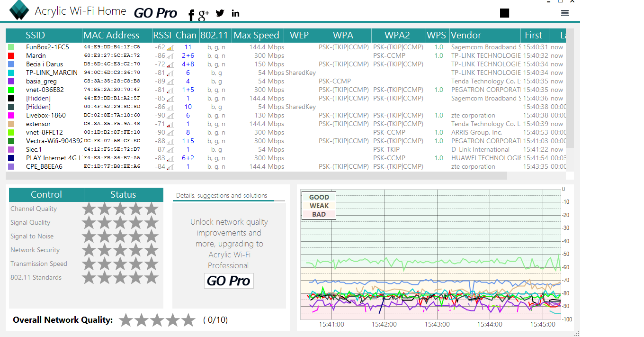Open the Twitter bird icon in the header
Image resolution: width=644 pixels, height=337 pixels.
220,13
